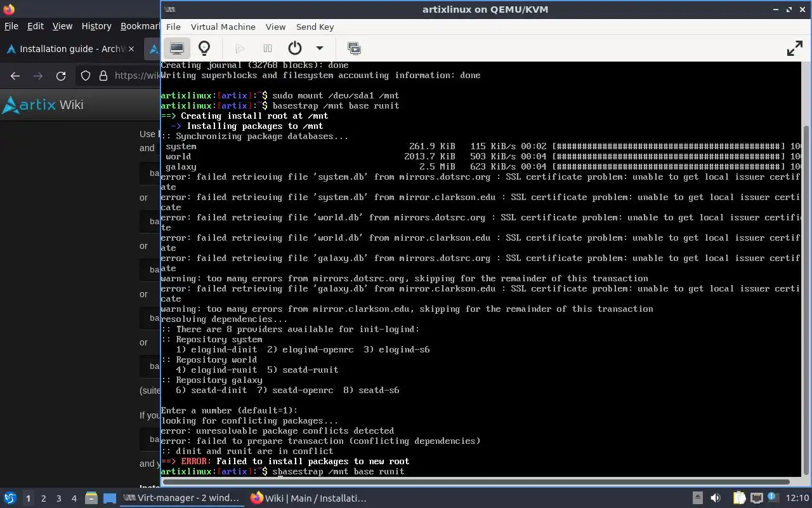The image size is (812, 508).
Task: Click the site security padlock icon
Action: (103, 76)
